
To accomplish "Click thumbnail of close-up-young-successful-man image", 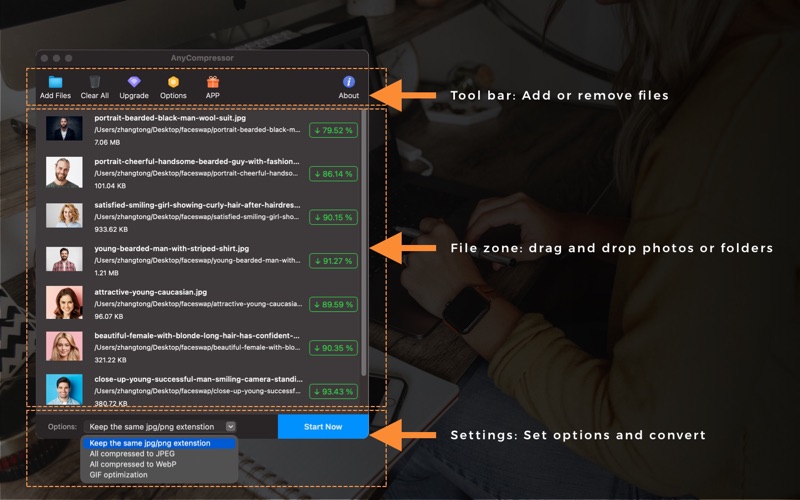I will point(64,389).
